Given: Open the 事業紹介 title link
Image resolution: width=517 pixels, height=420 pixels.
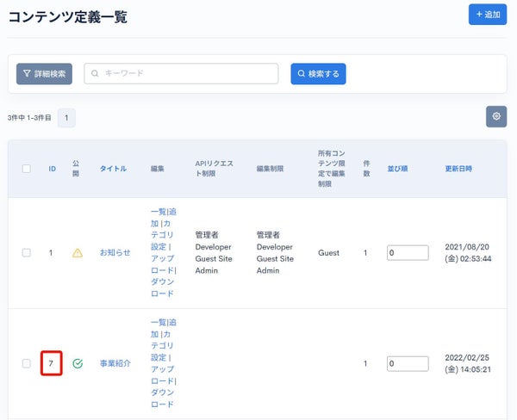Looking at the screenshot, I should [115, 363].
